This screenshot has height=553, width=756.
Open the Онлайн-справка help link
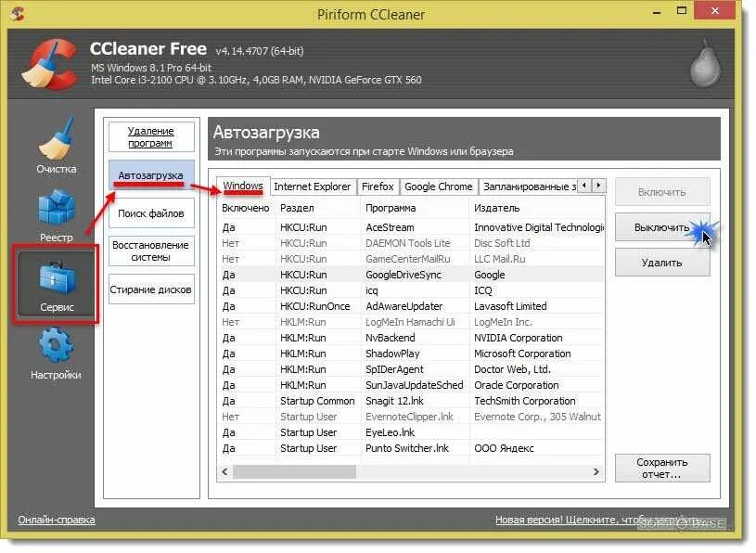(57, 521)
